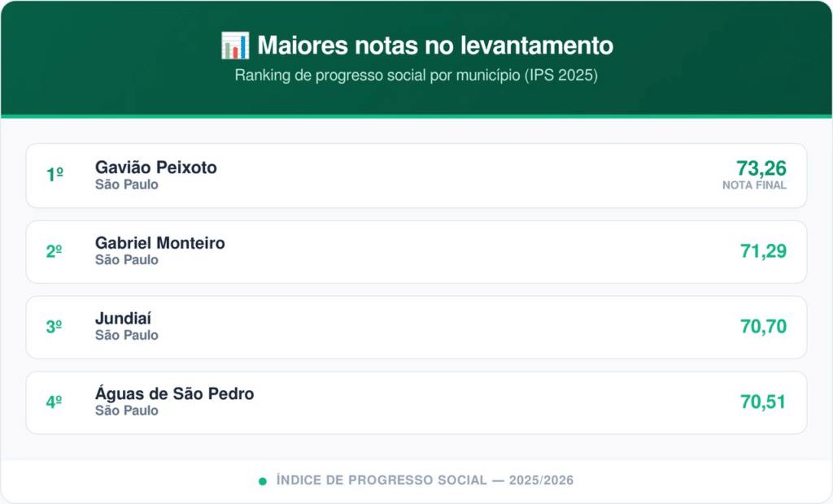Click the title 'Maiores notas no levantamento'
The image size is (833, 504).
click(x=435, y=46)
